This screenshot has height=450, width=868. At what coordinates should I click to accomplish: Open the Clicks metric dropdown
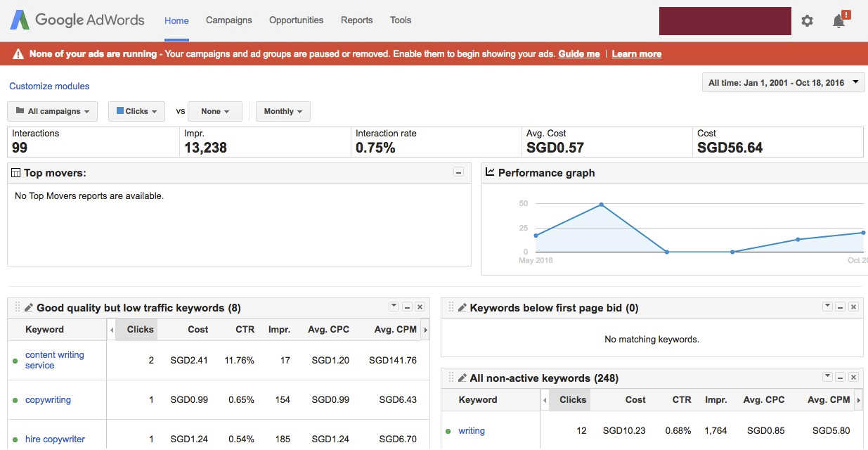coord(136,111)
